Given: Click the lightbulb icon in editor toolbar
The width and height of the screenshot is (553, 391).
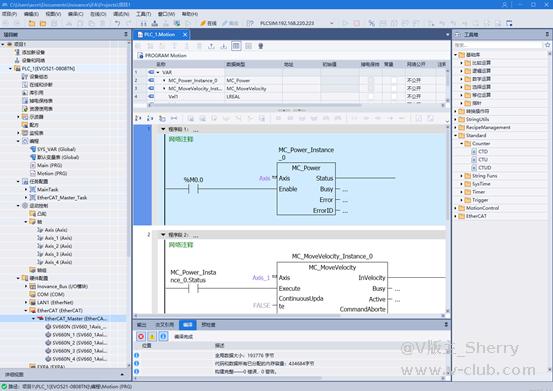Looking at the screenshot, I should 261,46.
